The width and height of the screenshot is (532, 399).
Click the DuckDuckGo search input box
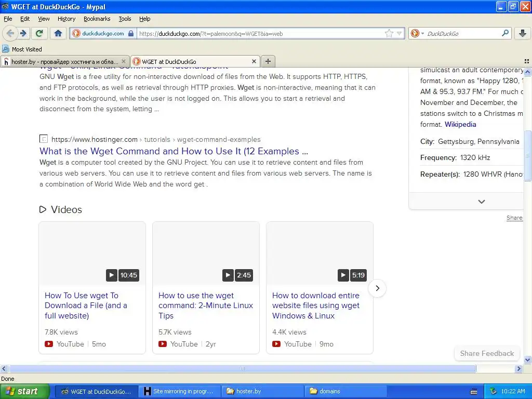[462, 33]
